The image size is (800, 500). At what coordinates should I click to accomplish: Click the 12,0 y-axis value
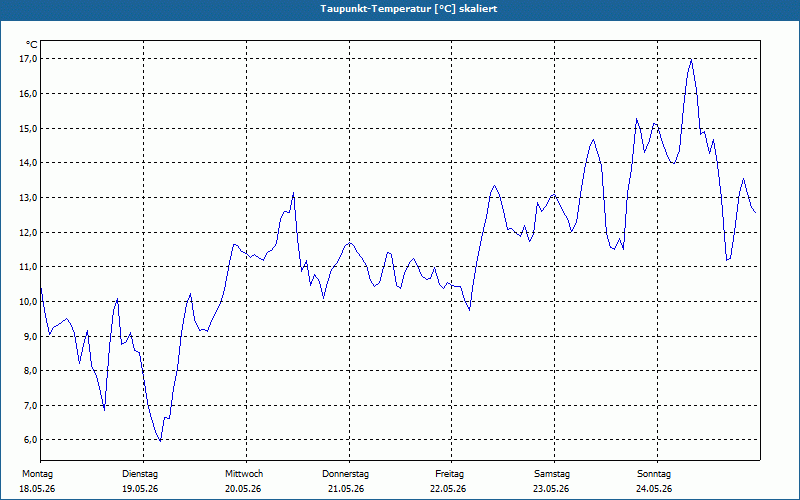tap(29, 232)
